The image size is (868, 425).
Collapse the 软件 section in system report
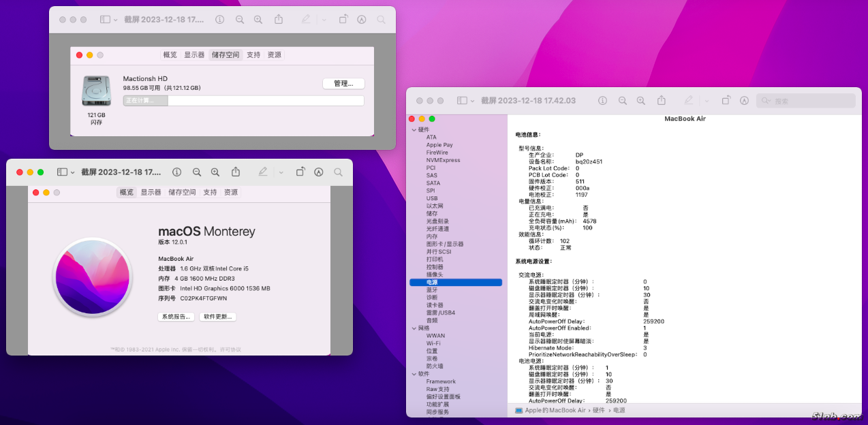pos(414,374)
